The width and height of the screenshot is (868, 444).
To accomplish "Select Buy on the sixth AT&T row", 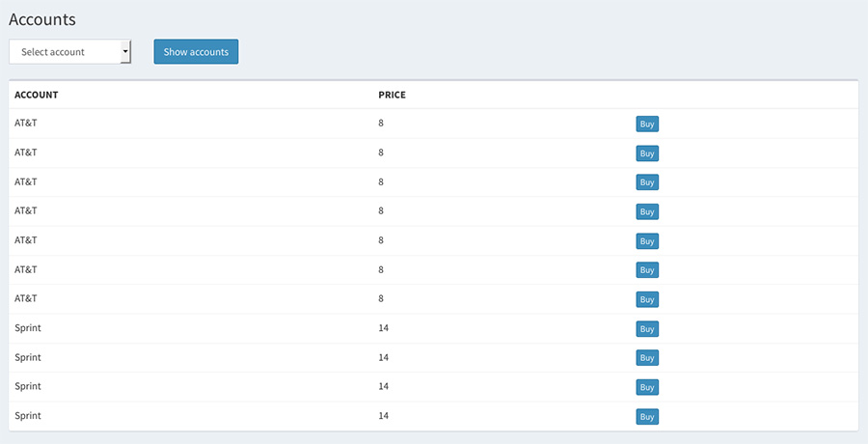I will 647,270.
